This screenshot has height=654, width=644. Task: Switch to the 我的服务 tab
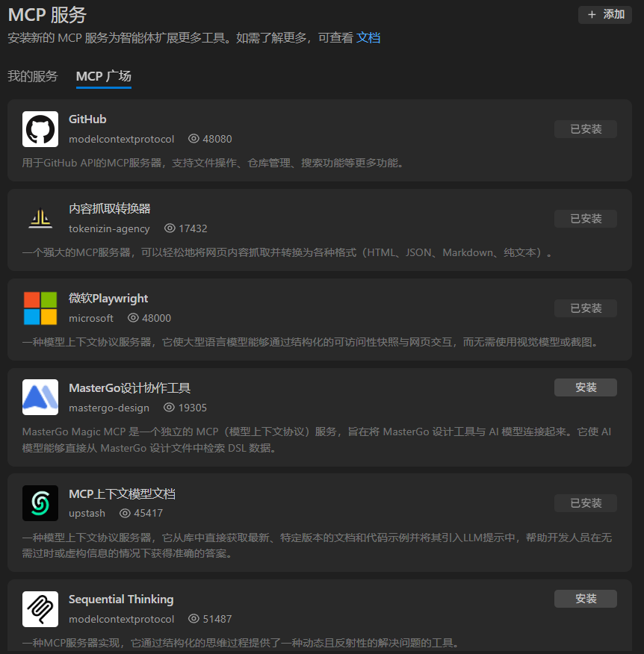coord(33,76)
